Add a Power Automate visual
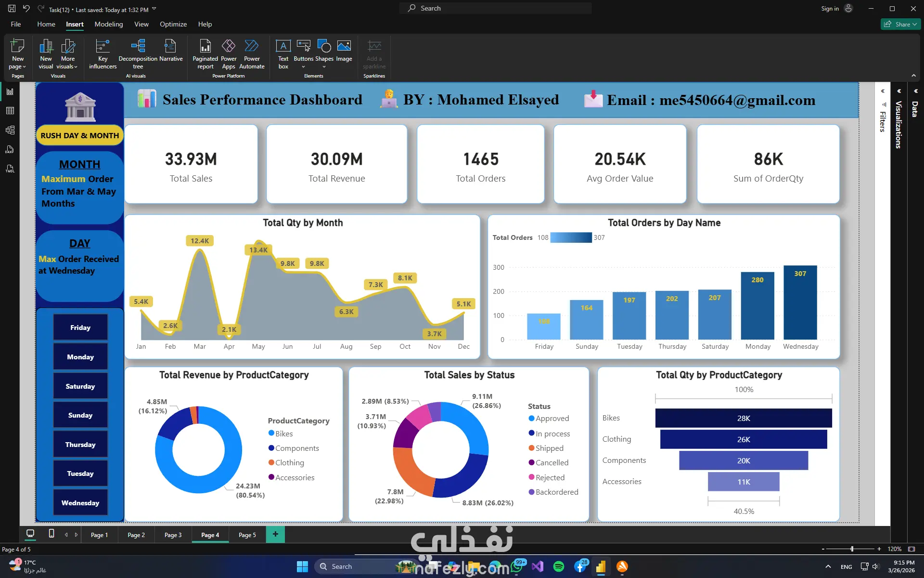The image size is (924, 578). coord(252,54)
